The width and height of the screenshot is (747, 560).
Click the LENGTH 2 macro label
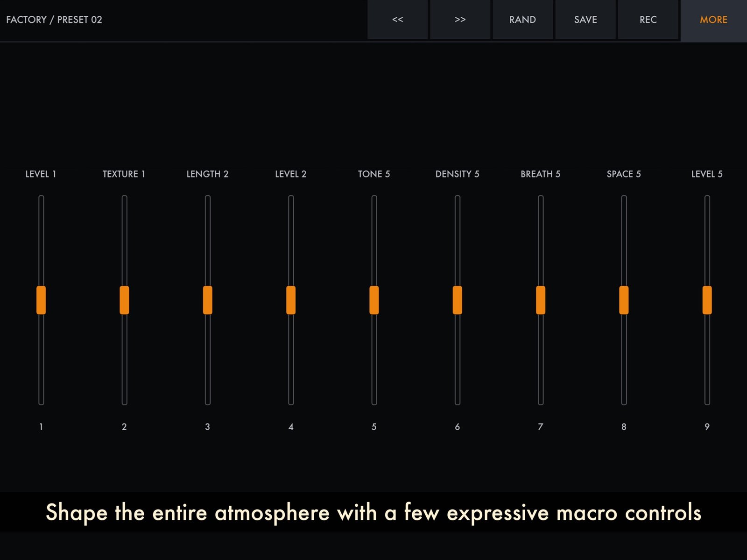[x=207, y=174]
